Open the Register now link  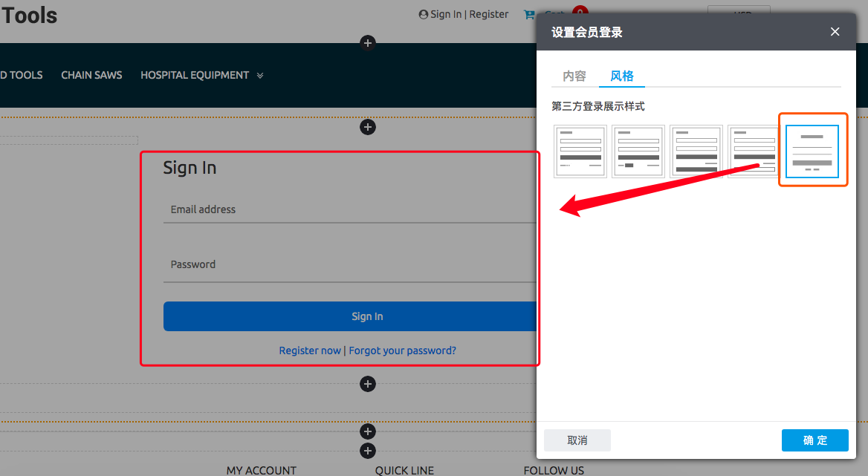(310, 351)
